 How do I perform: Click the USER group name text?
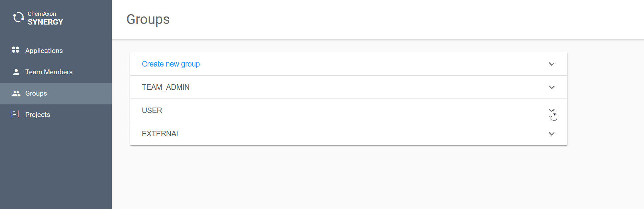[x=152, y=110]
